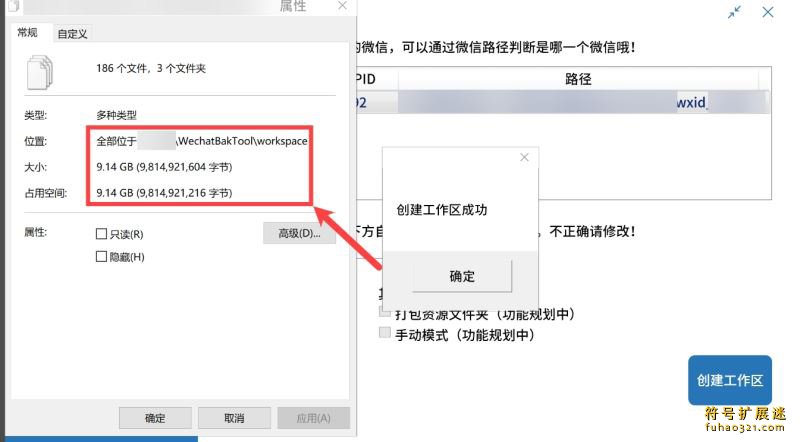The height and width of the screenshot is (442, 800).
Task: Click the 路径 column header
Action: pyautogui.click(x=578, y=79)
